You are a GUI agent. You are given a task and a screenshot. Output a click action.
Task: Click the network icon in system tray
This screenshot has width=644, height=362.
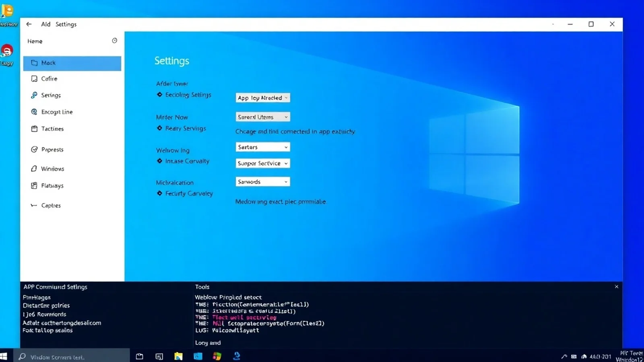point(584,357)
